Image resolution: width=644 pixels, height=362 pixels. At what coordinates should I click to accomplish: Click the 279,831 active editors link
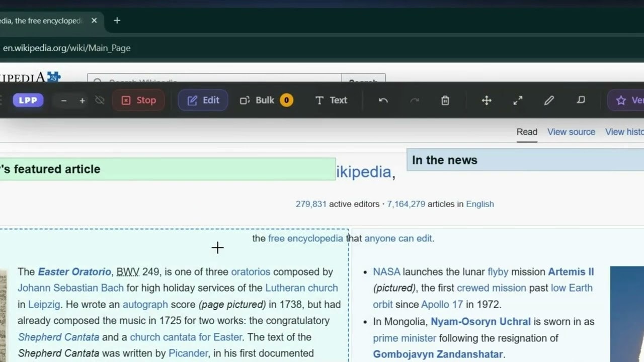click(311, 204)
